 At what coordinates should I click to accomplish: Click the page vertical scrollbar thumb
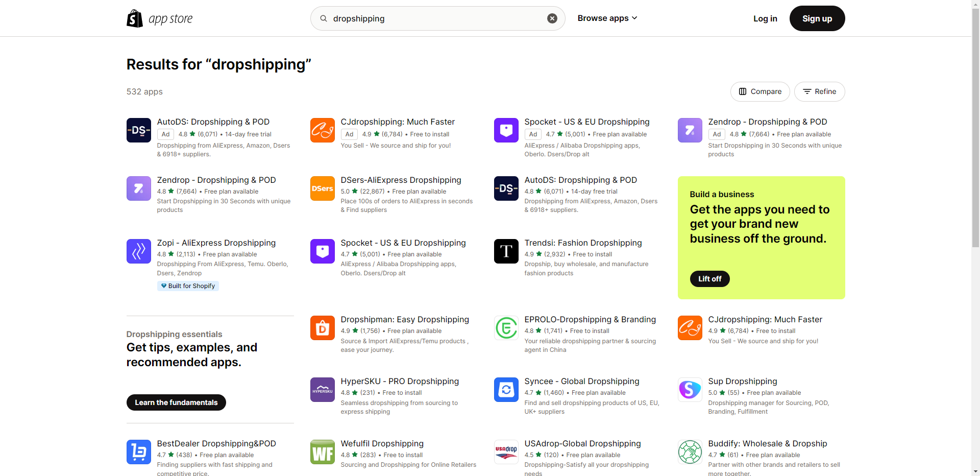[x=975, y=128]
